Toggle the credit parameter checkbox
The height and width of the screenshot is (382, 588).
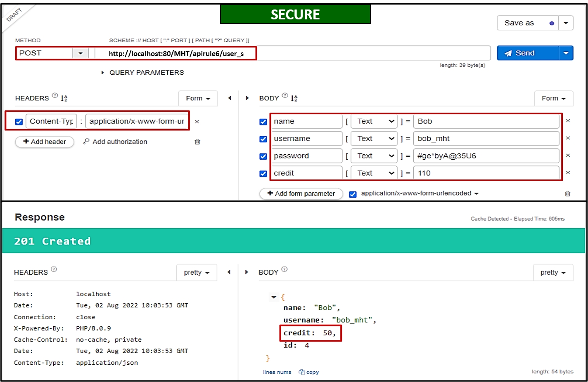[x=263, y=174]
